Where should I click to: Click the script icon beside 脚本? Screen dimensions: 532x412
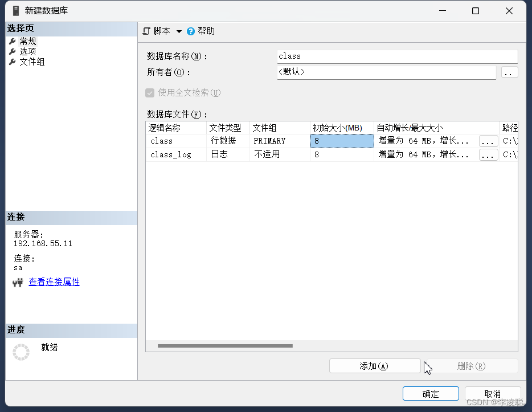(x=147, y=31)
